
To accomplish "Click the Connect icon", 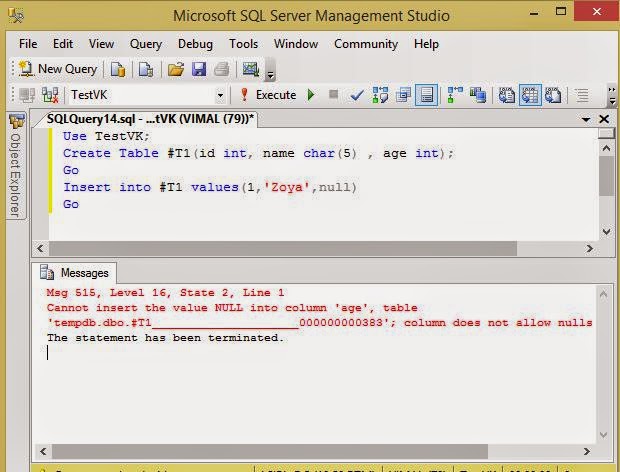I will [27, 95].
